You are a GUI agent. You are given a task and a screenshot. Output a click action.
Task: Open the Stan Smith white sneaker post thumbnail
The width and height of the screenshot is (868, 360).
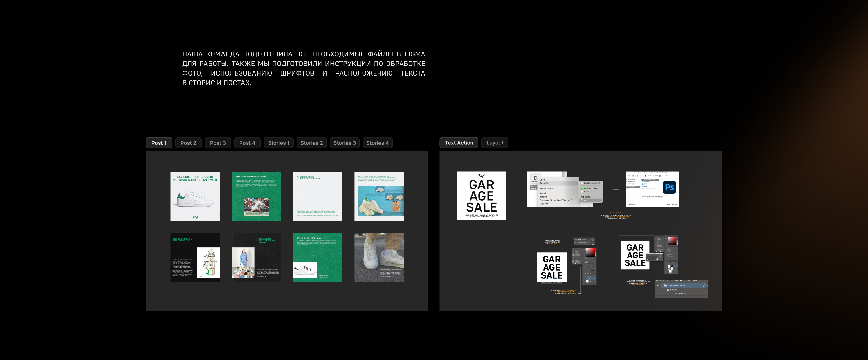point(195,196)
